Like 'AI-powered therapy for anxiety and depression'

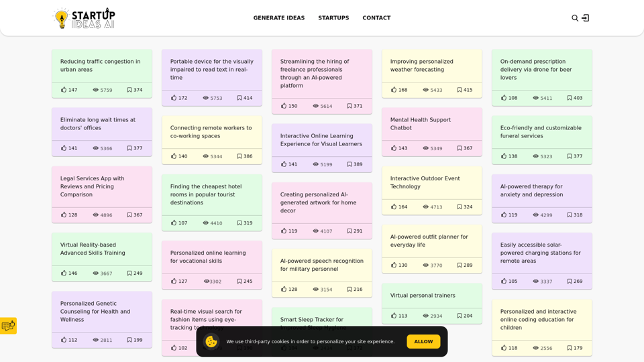[504, 215]
